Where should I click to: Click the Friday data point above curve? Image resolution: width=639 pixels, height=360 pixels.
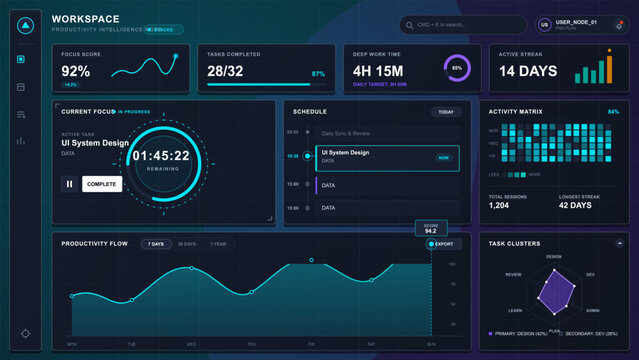click(x=311, y=260)
